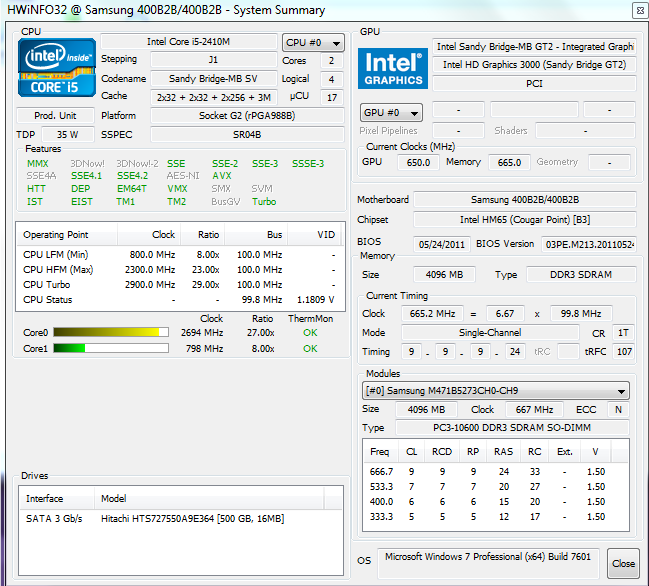Click the GPU memory clock value 665.0
Image resolution: width=649 pixels, height=586 pixels.
click(x=509, y=162)
